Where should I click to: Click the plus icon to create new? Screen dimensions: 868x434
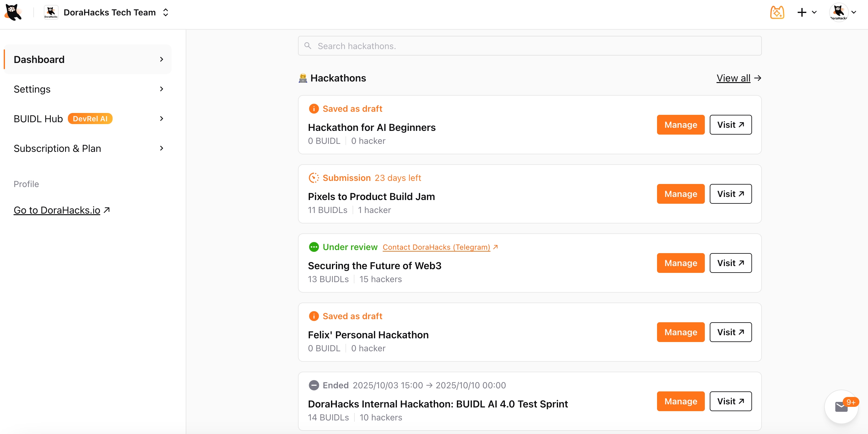801,12
